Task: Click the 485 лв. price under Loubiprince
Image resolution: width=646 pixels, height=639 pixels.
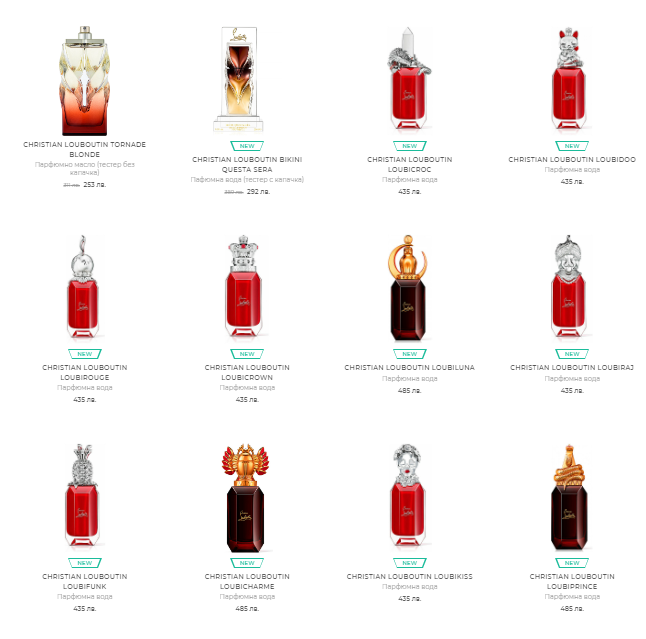Action: tap(572, 608)
